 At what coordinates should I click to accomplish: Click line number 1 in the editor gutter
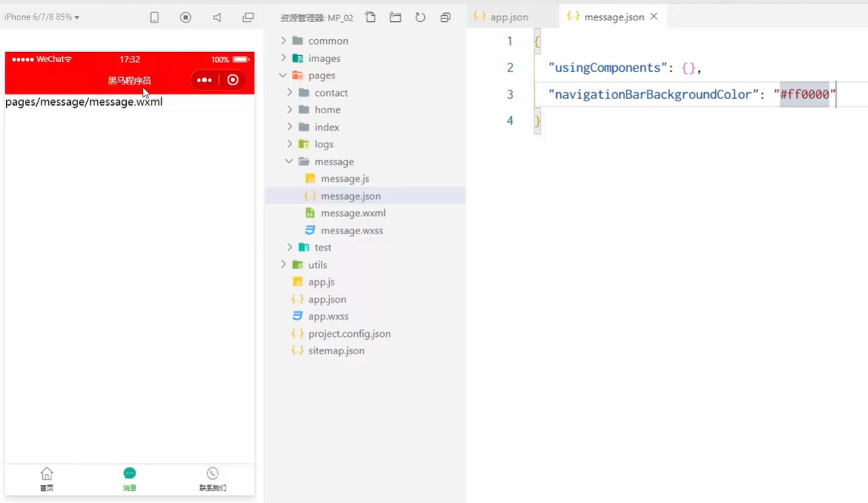point(509,41)
